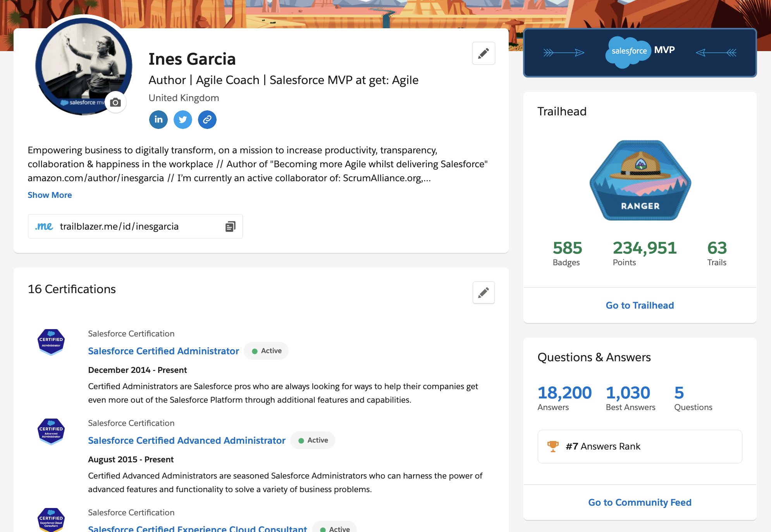The image size is (771, 532).
Task: Go to Community Feed link
Action: point(640,503)
